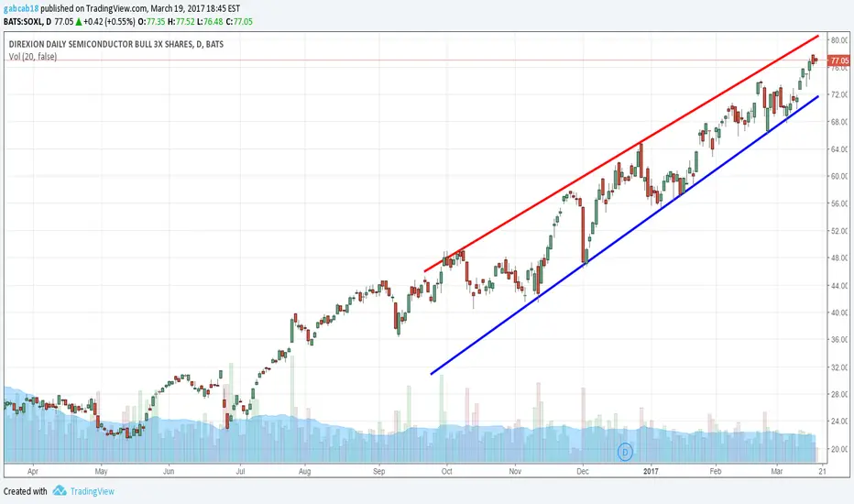Viewport: 854px width, 504px height.
Task: Click the Mar label on the time axis
Action: tap(777, 471)
